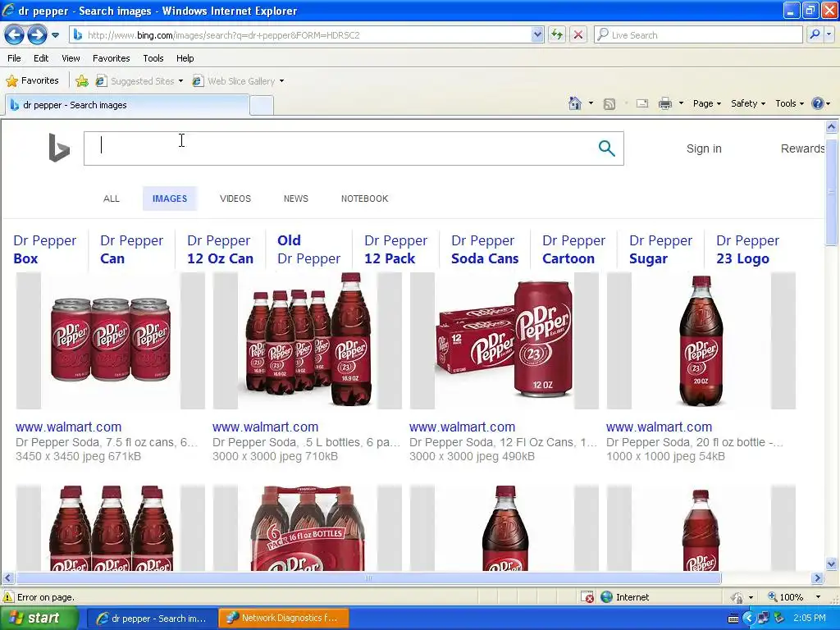840x630 pixels.
Task: Select the Dr Pepper Cartoon suggestion
Action: pyautogui.click(x=573, y=249)
